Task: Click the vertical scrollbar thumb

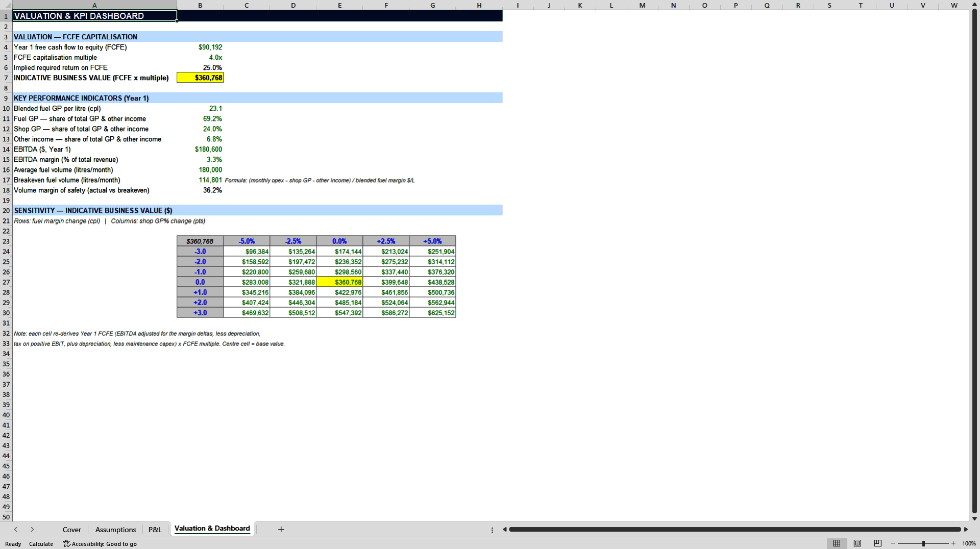Action: (x=974, y=260)
